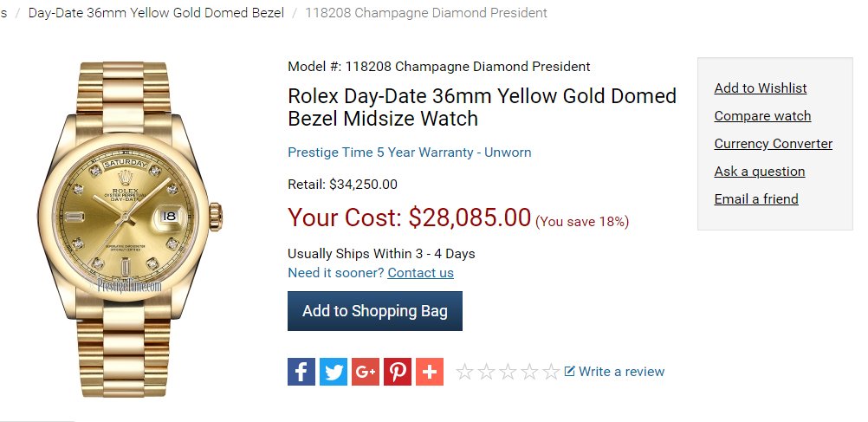Pin this watch on Pinterest
The height and width of the screenshot is (422, 868).
tap(398, 372)
